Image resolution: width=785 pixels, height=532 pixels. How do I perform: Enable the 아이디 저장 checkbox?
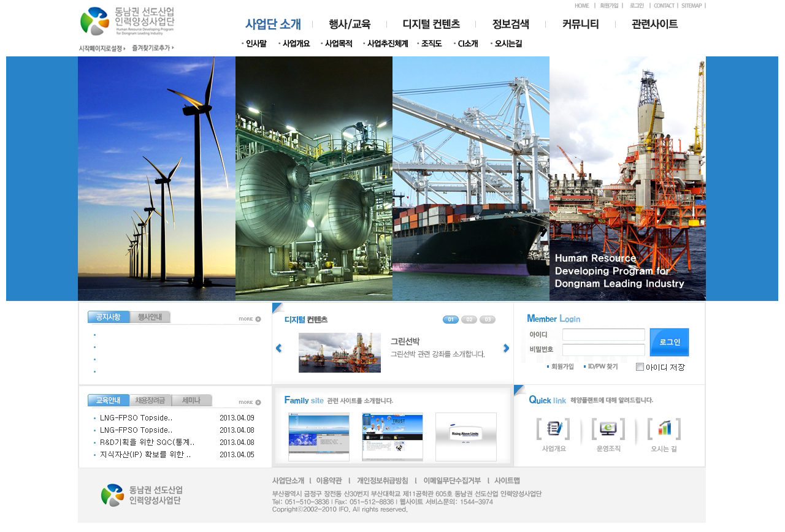[640, 367]
